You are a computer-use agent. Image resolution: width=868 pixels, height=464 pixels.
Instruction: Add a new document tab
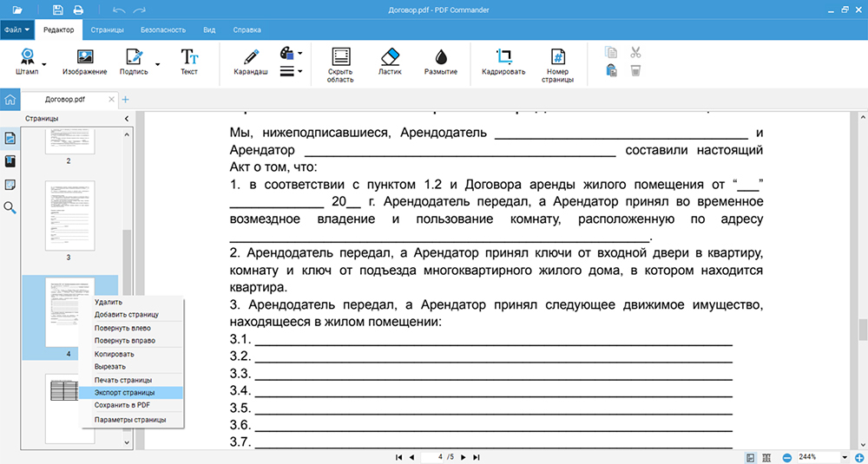[125, 100]
